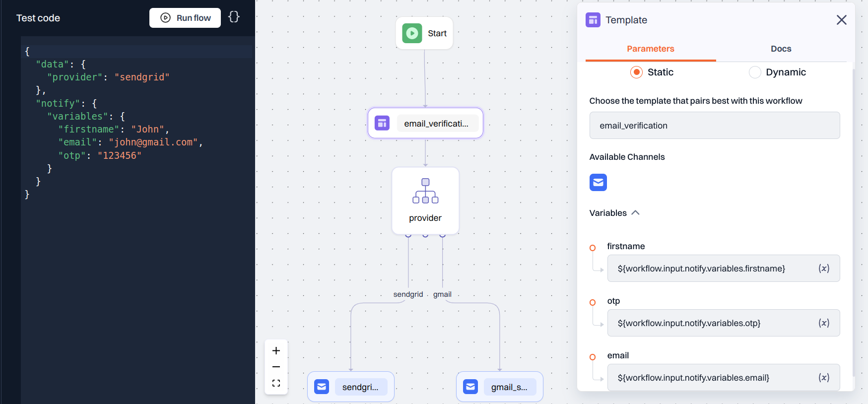Click the email channel icon under Available Channels
The width and height of the screenshot is (868, 404).
coord(598,182)
